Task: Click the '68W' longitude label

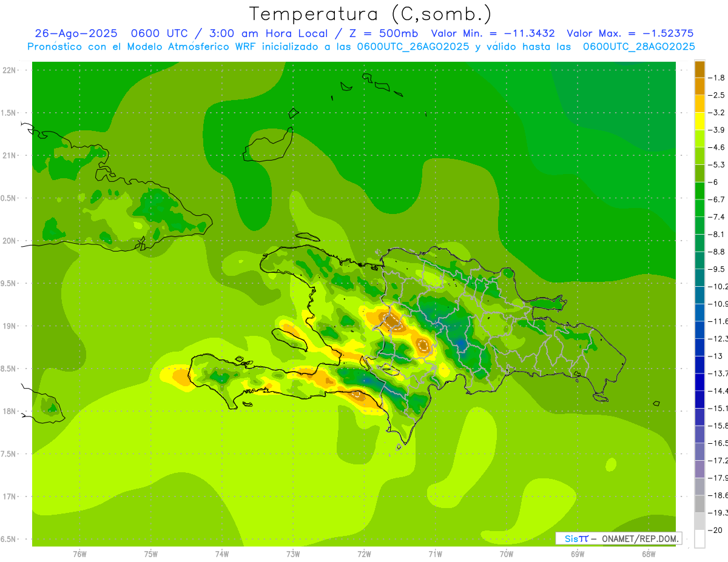Action: pos(649,554)
